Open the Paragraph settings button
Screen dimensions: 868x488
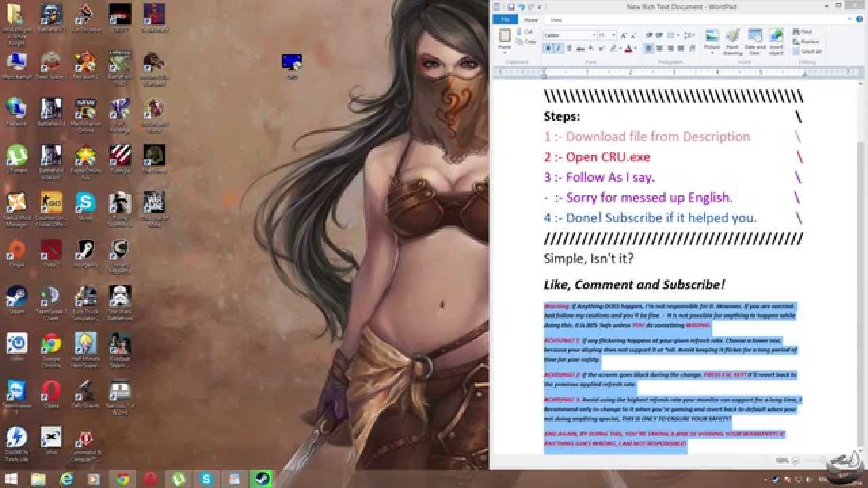692,48
